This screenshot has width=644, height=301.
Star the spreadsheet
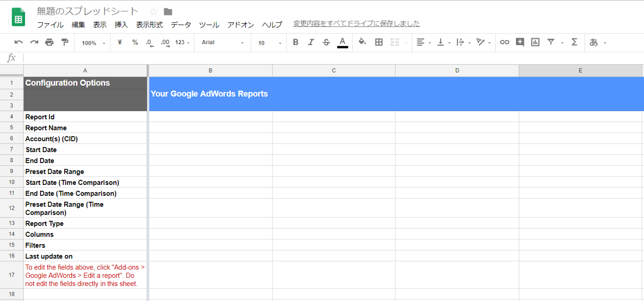click(154, 12)
